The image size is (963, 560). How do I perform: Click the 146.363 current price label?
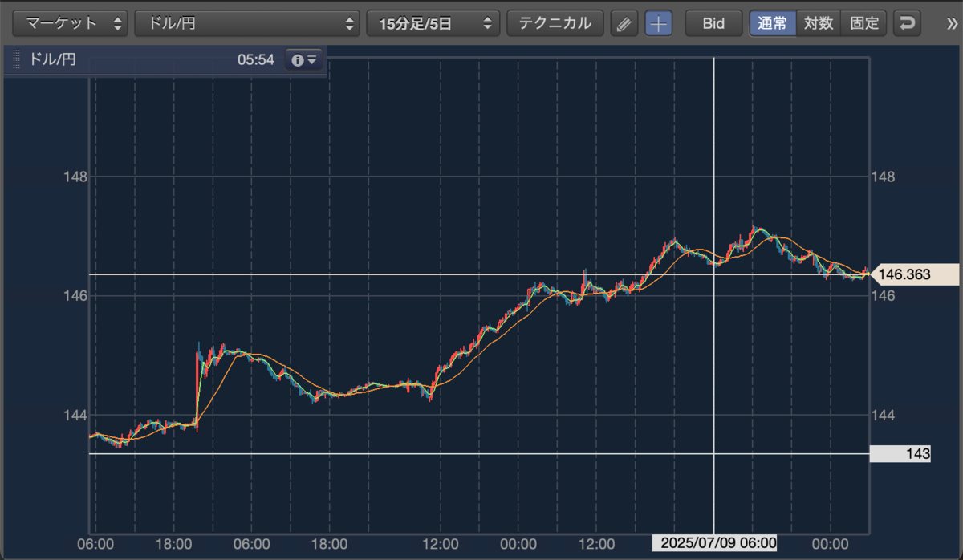click(x=915, y=274)
